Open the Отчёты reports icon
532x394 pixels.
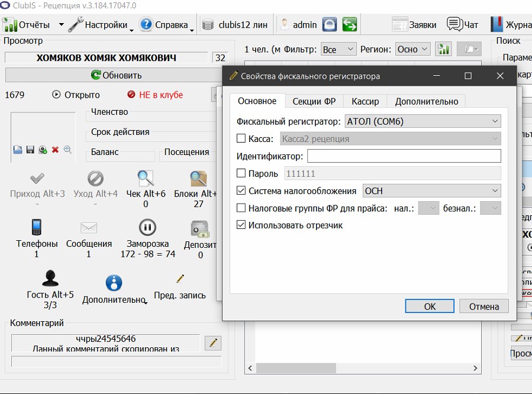[x=9, y=24]
